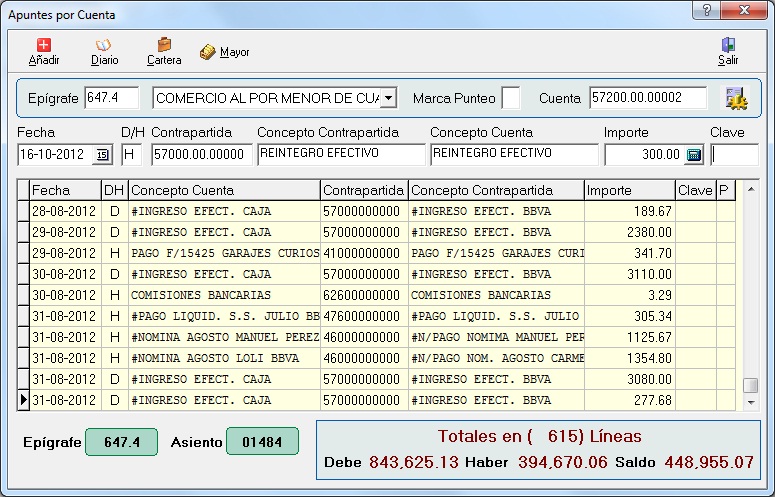Click the Concepto Cuenta REINTEGRO EFECTIVO field

coord(514,155)
